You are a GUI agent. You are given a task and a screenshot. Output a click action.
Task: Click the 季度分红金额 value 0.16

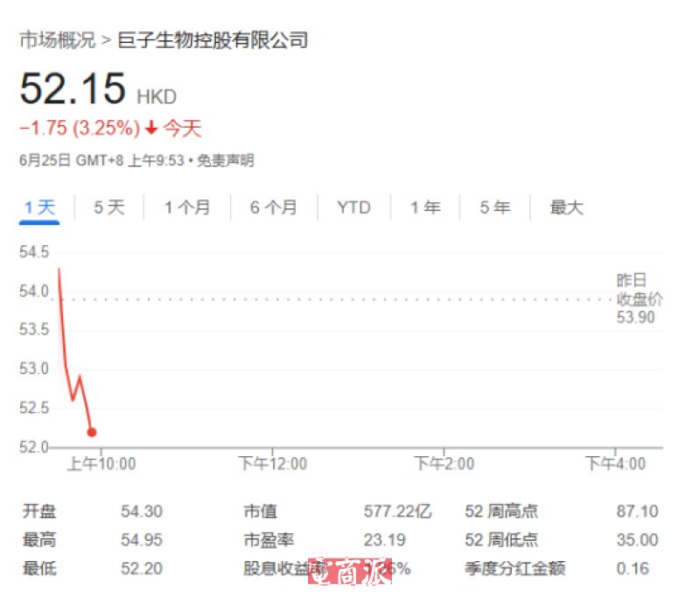[633, 568]
